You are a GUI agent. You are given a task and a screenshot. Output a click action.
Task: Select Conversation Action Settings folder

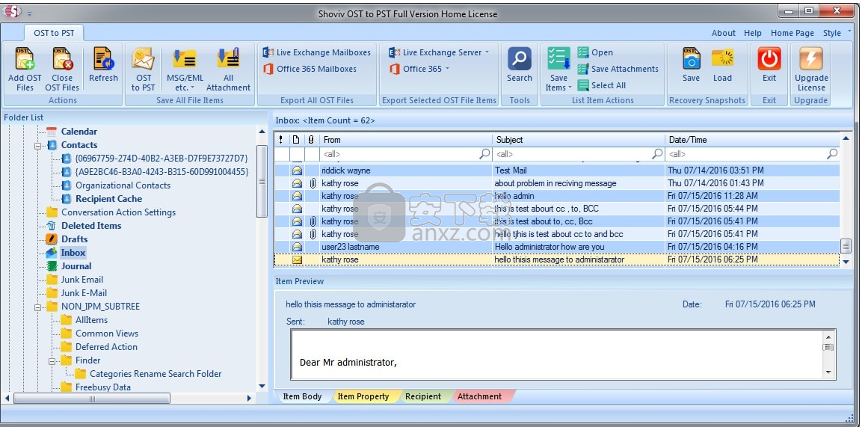(118, 212)
